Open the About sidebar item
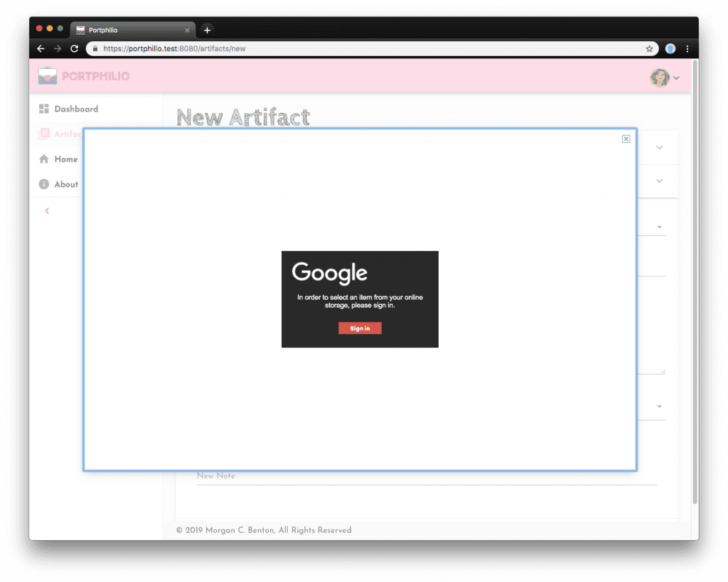 coord(58,184)
